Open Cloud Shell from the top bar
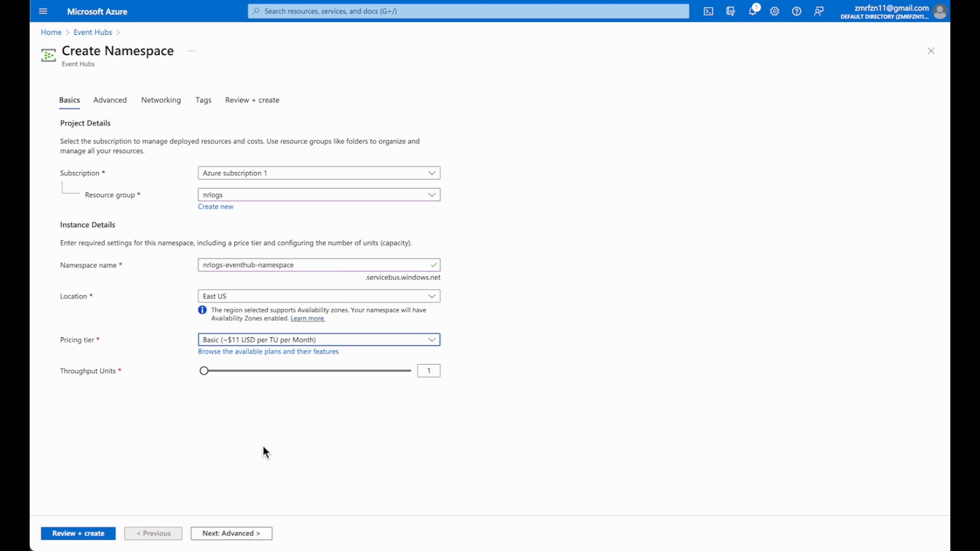This screenshot has height=551, width=980. click(708, 11)
